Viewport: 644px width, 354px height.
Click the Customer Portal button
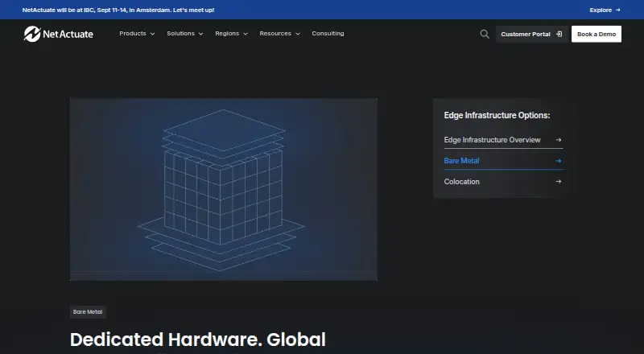pos(531,34)
